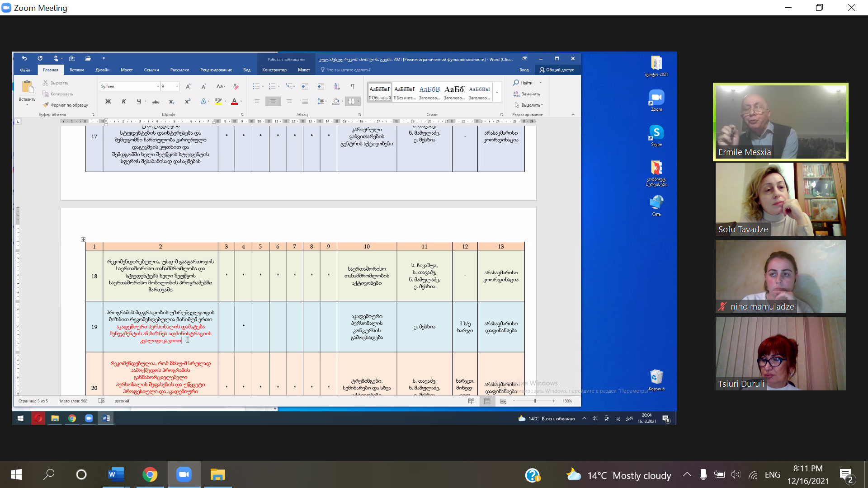
Task: Undo last action in shared Word window
Action: [x=24, y=58]
